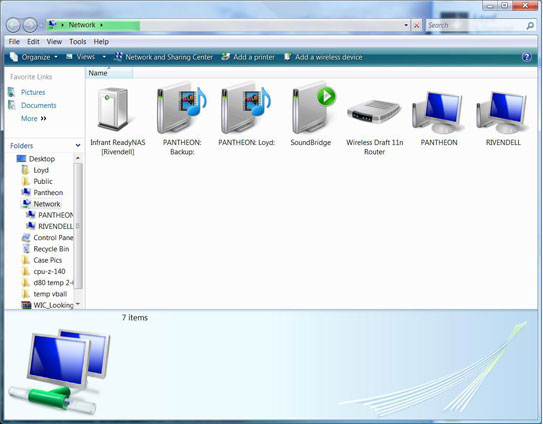The height and width of the screenshot is (424, 543).
Task: Click the Add a printer icon
Action: pos(225,57)
